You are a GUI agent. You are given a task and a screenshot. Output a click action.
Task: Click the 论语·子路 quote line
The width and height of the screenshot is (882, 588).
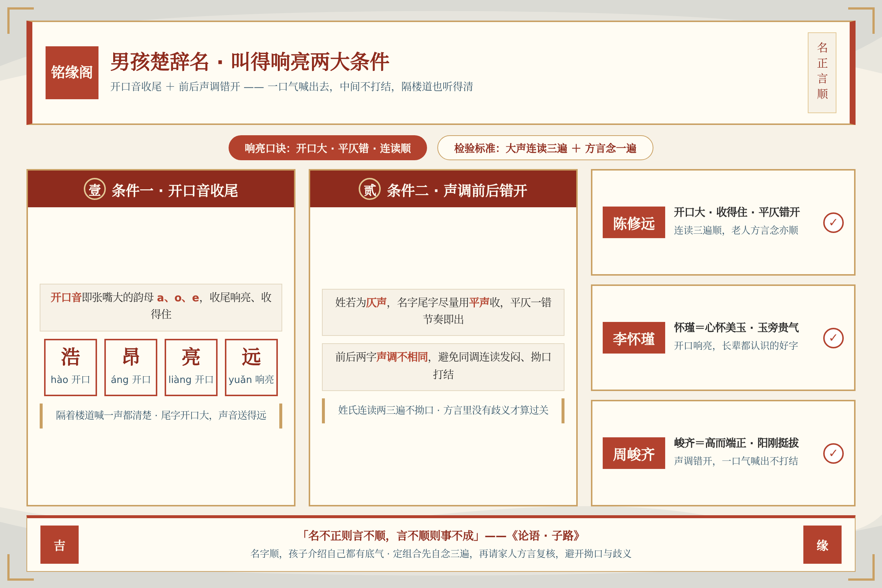tap(441, 536)
